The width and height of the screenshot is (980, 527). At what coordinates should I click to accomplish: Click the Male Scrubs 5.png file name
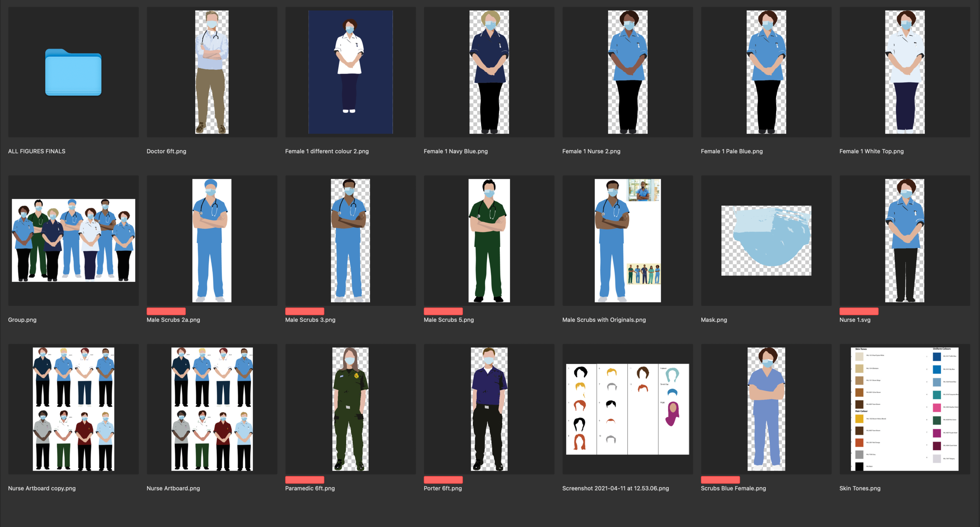click(x=449, y=320)
